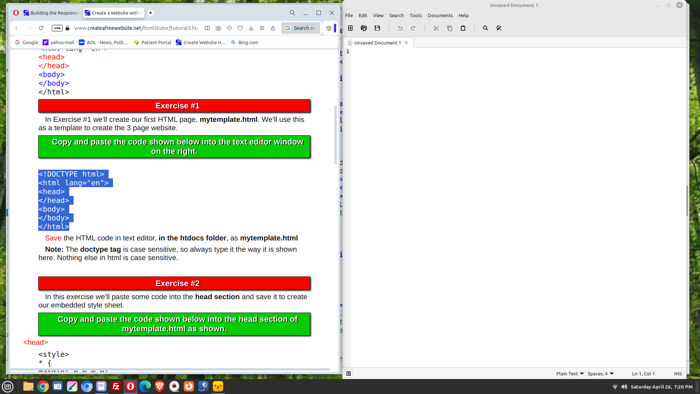Screen dimensions: 700x394
Task: Open the Patient Portal bookmark
Action: pyautogui.click(x=152, y=42)
